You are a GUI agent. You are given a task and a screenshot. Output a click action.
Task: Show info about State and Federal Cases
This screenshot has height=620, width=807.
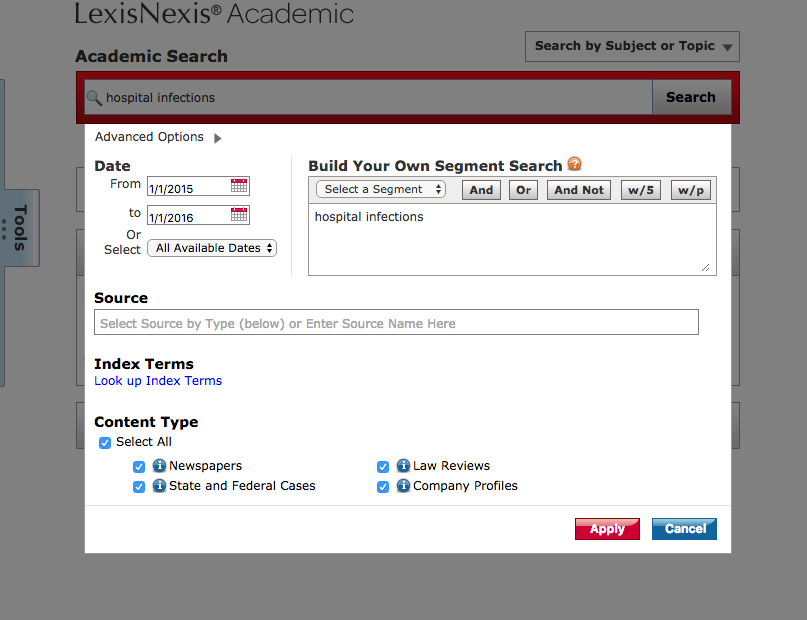coord(159,486)
